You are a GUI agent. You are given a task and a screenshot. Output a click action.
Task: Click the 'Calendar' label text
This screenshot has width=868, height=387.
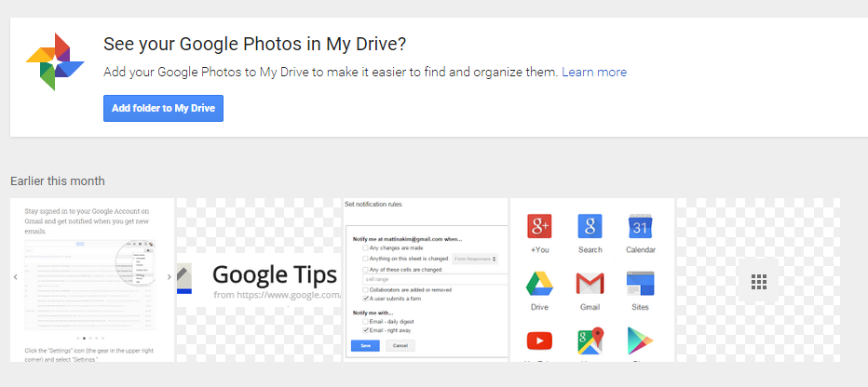tap(641, 250)
